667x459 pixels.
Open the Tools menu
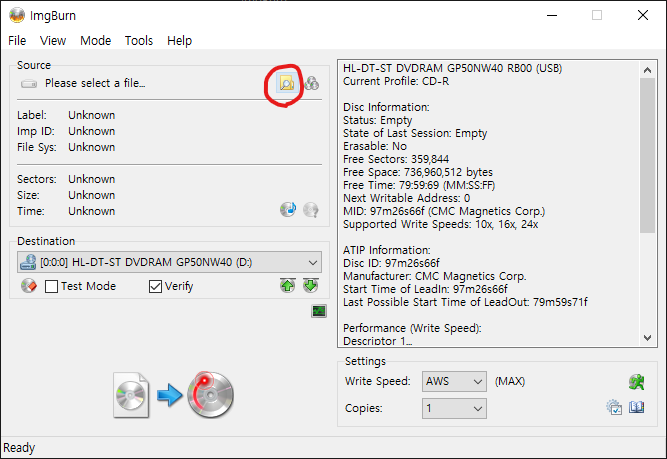point(139,41)
